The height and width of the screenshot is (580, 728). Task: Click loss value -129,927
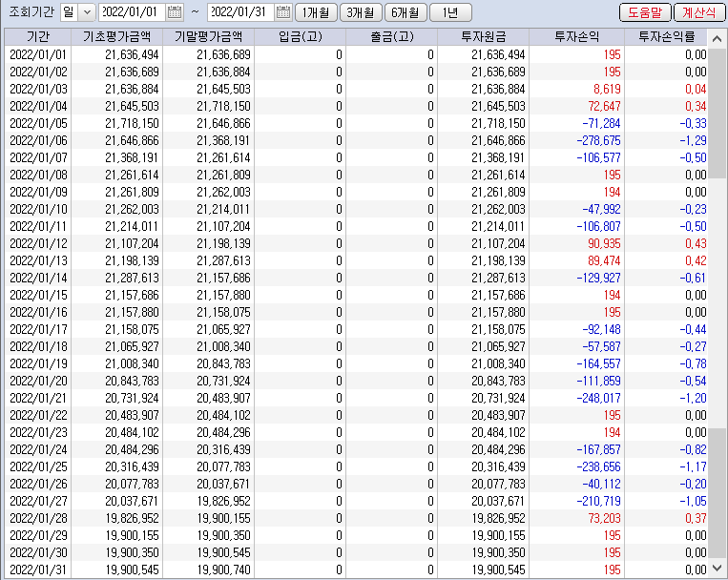(598, 279)
